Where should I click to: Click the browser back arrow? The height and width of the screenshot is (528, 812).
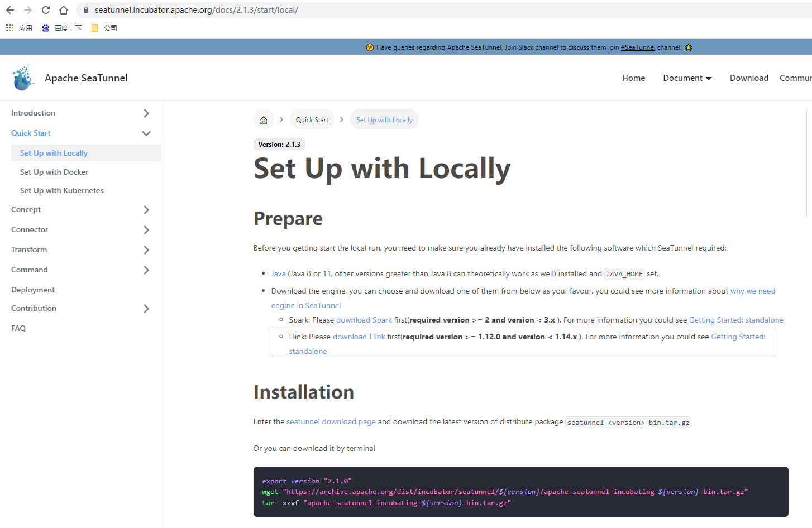(10, 10)
